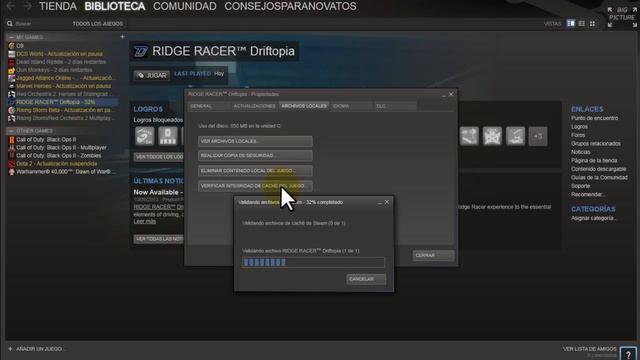Click the Warhammer 40,000 game icon
This screenshot has height=360, width=640.
(11, 172)
